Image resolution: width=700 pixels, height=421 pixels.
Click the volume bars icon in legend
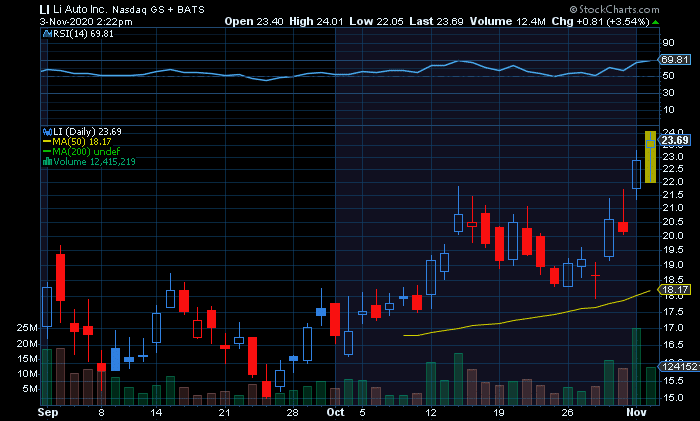pos(47,162)
